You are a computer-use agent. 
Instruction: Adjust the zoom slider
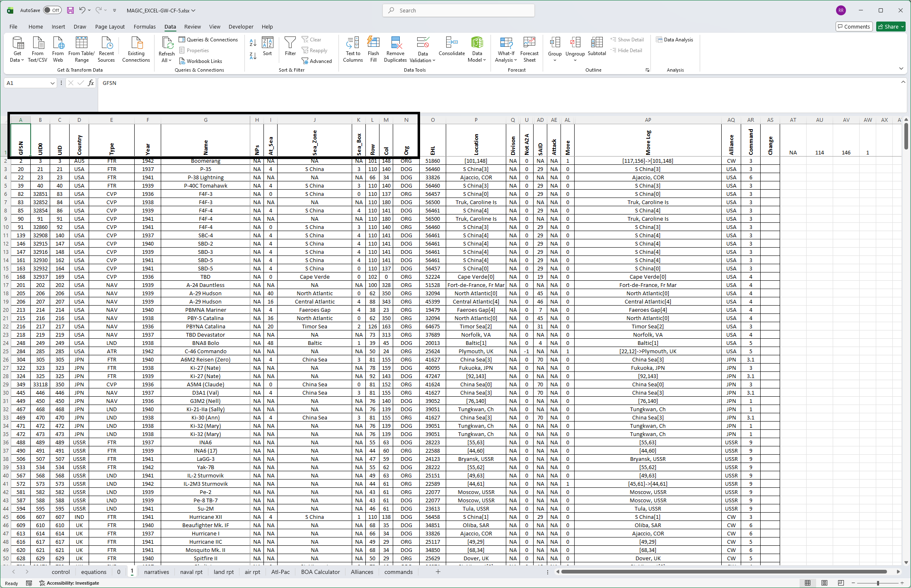pos(877,583)
